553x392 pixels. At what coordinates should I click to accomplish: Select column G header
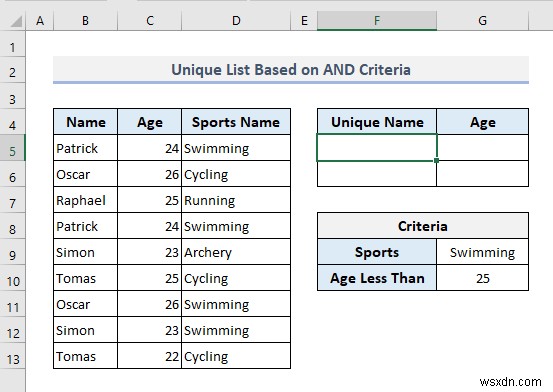(x=482, y=20)
